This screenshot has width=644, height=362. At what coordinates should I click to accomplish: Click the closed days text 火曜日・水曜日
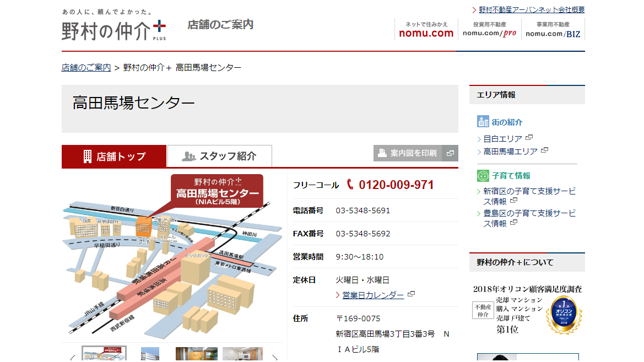coord(362,280)
